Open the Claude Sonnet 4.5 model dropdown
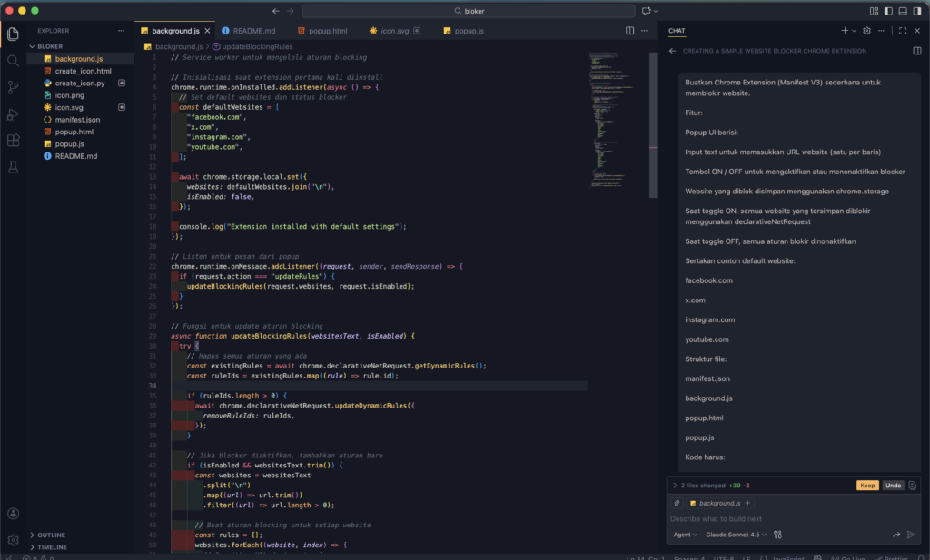 click(736, 535)
